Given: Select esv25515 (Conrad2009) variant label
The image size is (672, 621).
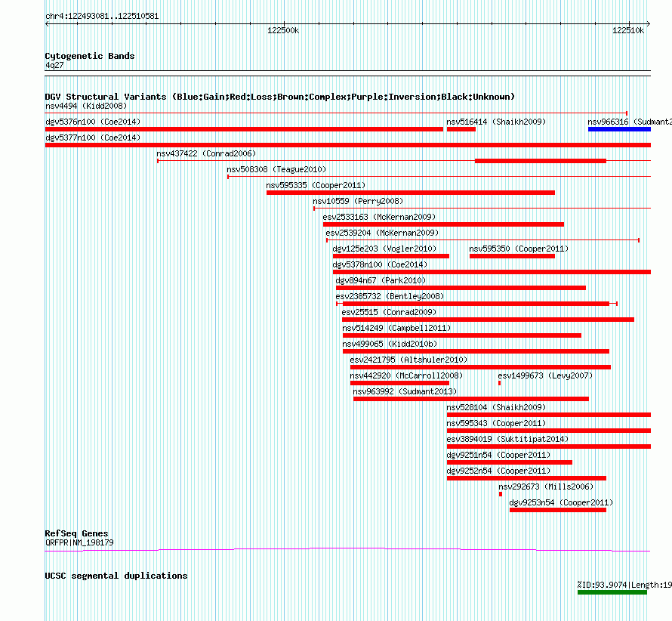Looking at the screenshot, I should point(389,312).
